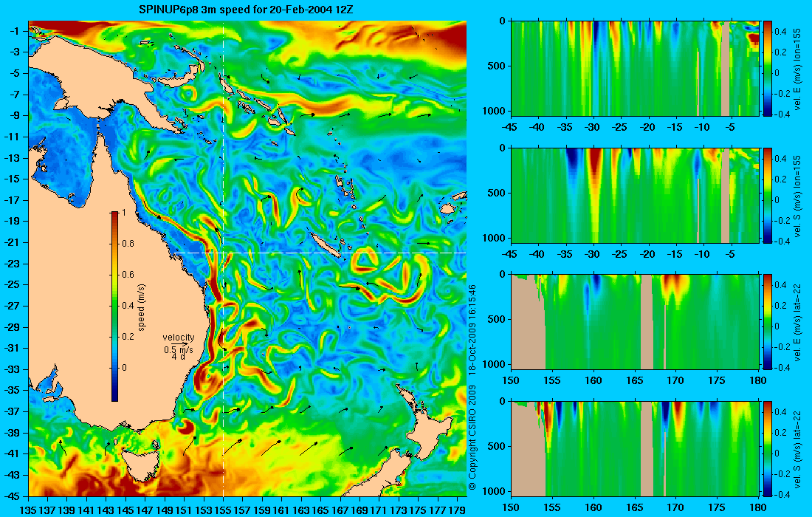Click the '-1' latitude tick on the map
The width and height of the screenshot is (812, 517).
pos(15,31)
